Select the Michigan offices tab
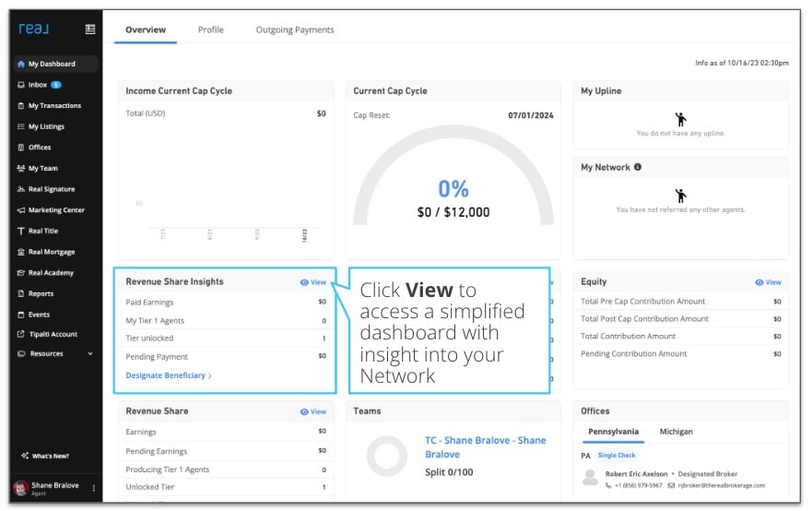This screenshot has height=511, width=812. coord(676,432)
